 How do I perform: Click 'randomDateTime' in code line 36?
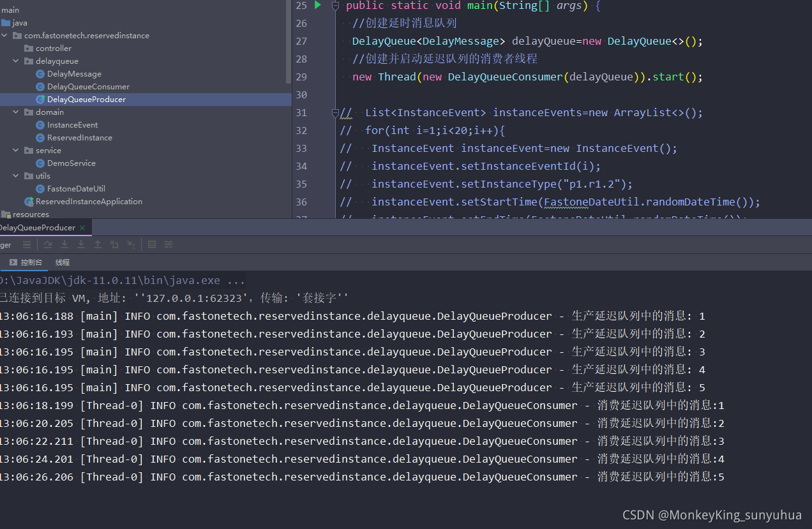point(690,202)
